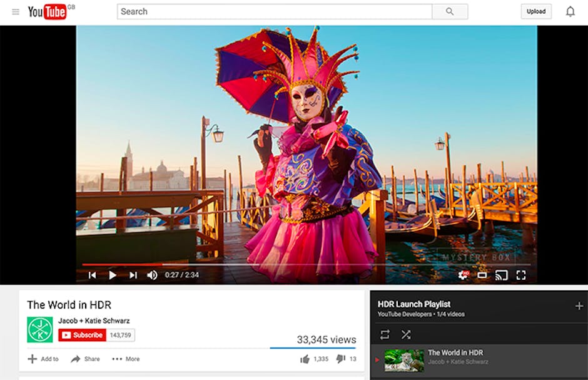
Task: Subscribe to Jacob + Katie Schwarz
Action: pos(82,335)
